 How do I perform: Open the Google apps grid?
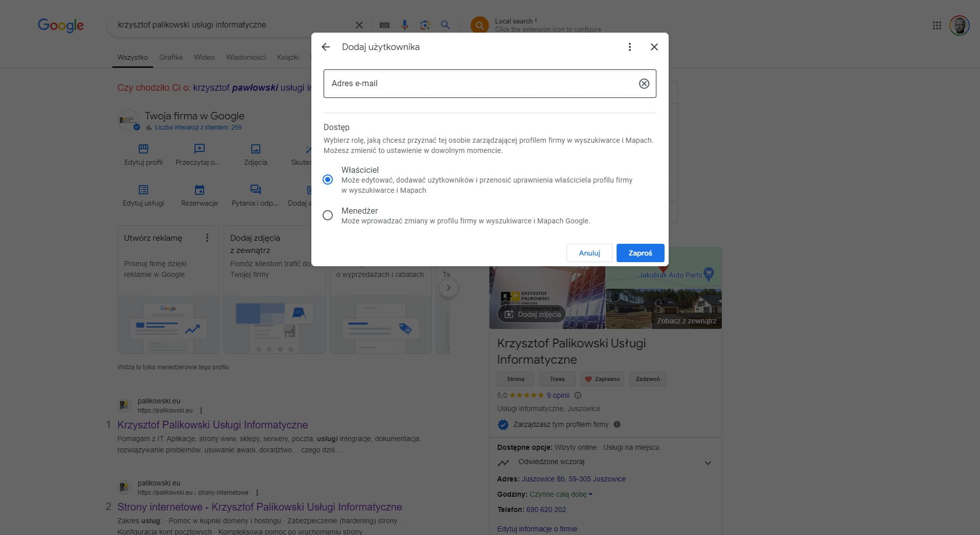tap(937, 25)
